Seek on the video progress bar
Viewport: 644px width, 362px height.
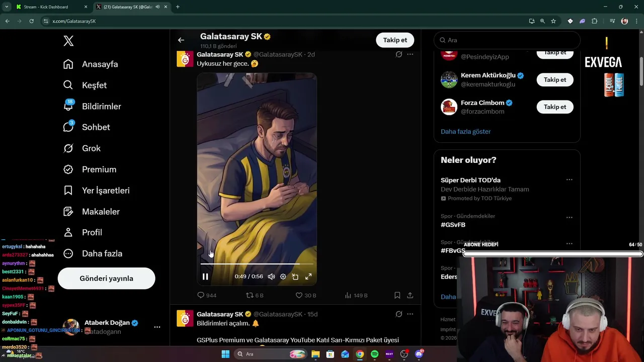257,263
